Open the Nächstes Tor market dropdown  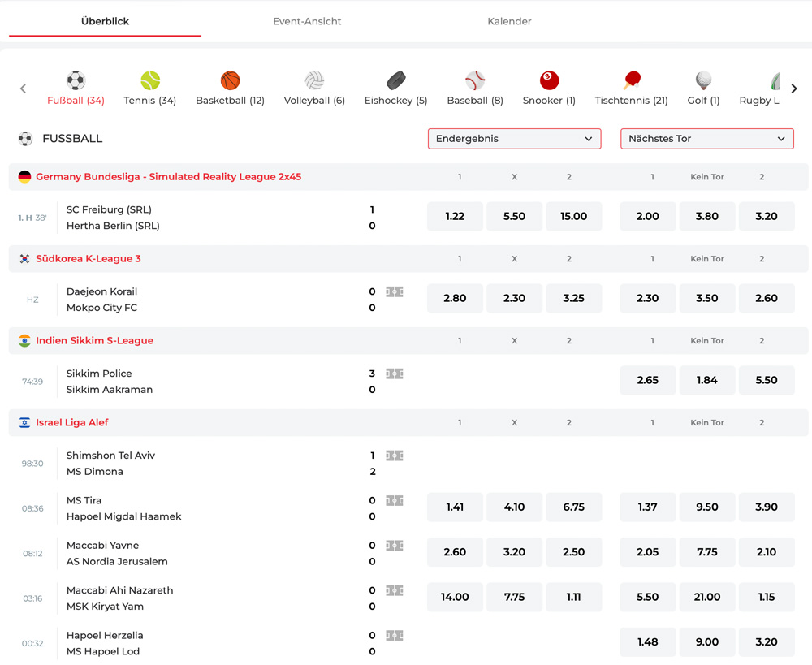click(x=706, y=139)
